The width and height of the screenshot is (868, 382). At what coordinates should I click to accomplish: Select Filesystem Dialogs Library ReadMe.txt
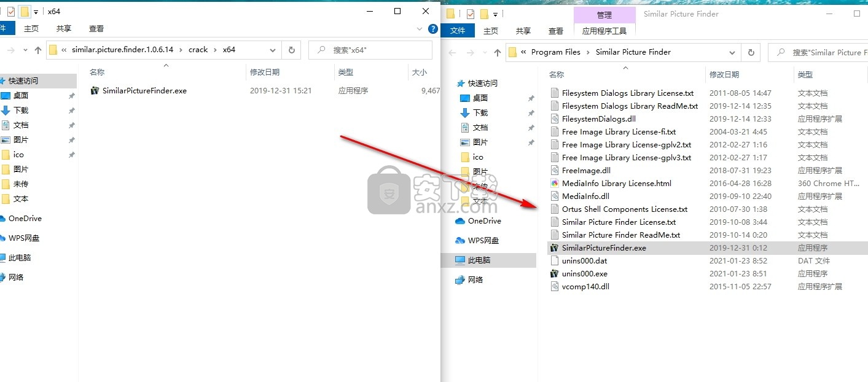coord(630,106)
